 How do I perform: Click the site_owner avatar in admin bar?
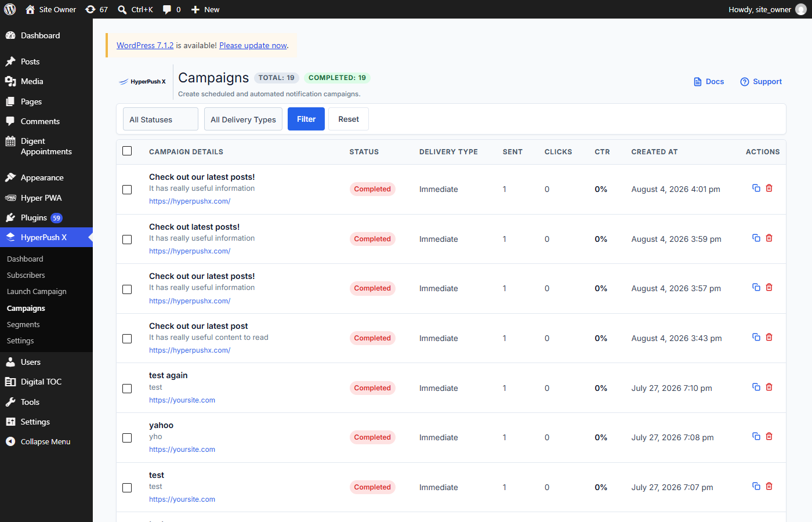(x=801, y=9)
